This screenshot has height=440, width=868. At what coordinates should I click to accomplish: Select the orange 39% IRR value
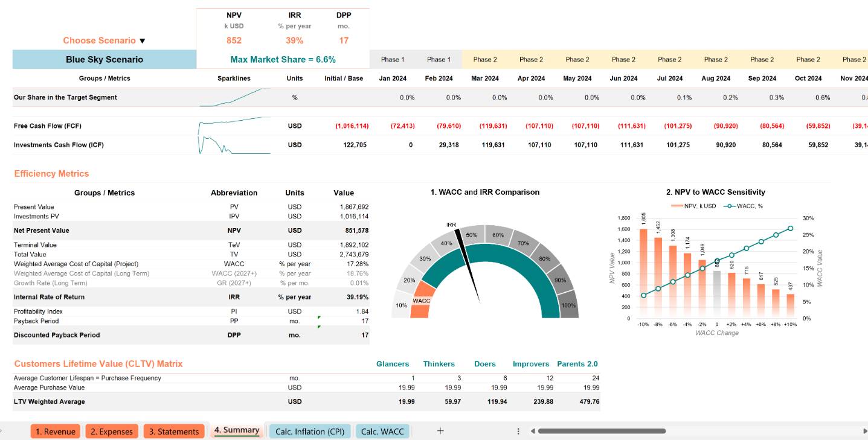pos(295,40)
